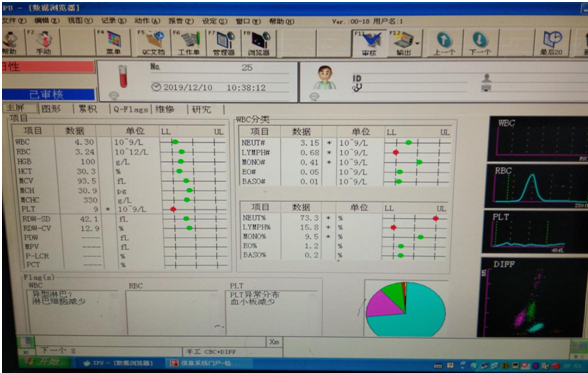Click the 已审核 status banner
The width and height of the screenshot is (588, 373).
[x=48, y=94]
